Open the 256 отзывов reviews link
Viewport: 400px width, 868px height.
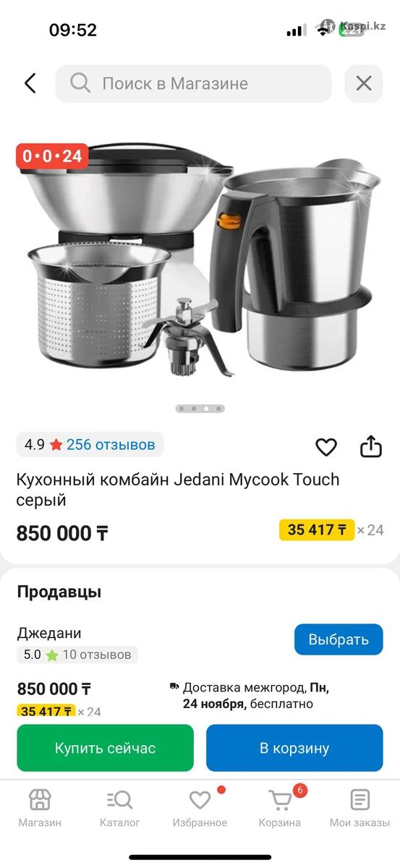point(111,444)
